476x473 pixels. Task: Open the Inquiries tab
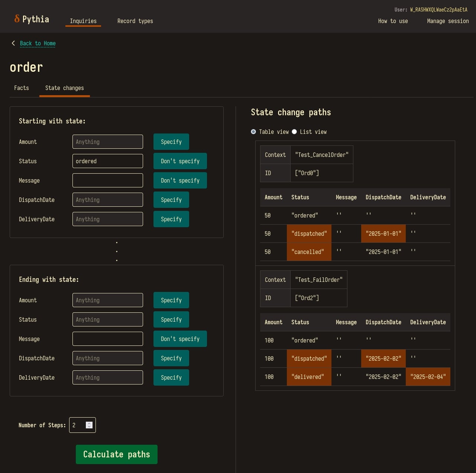point(83,21)
